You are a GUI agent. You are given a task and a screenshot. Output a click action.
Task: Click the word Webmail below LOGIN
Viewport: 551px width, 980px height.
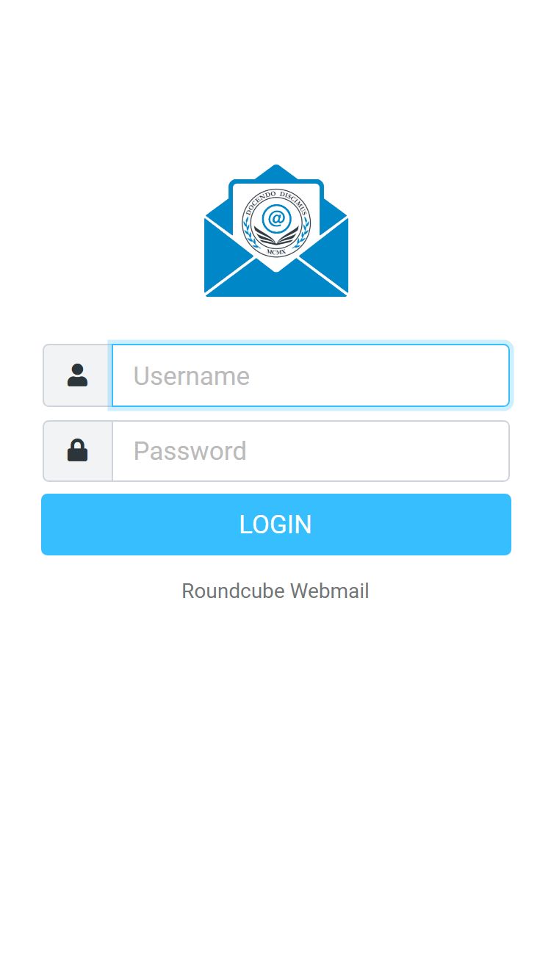330,591
